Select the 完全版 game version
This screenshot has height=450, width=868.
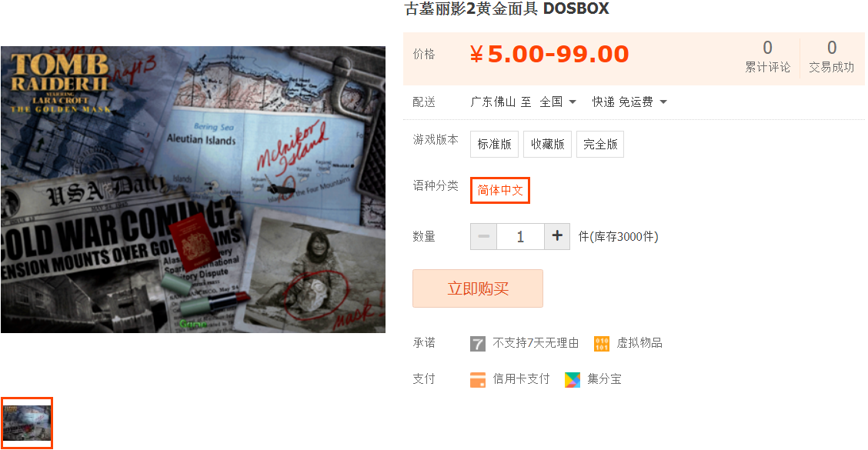pos(600,145)
